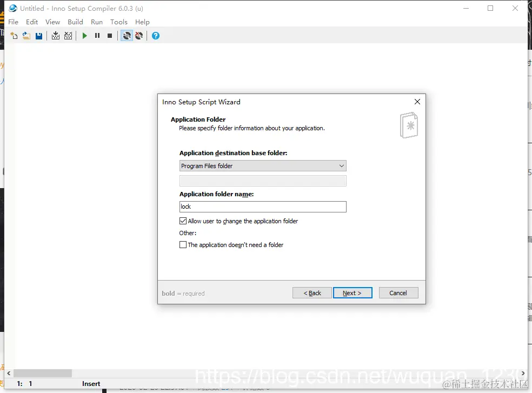This screenshot has height=393, width=532.
Task: Click the Target Setup toolbar icon
Action: point(127,36)
